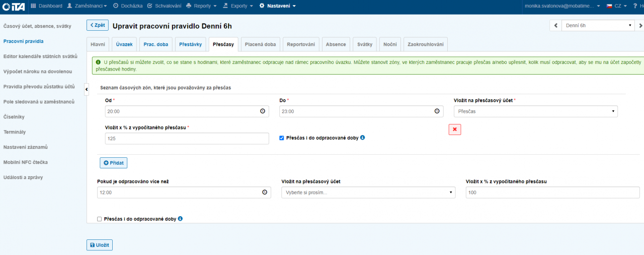
Task: Go to previous rule with left arrow
Action: pos(555,25)
